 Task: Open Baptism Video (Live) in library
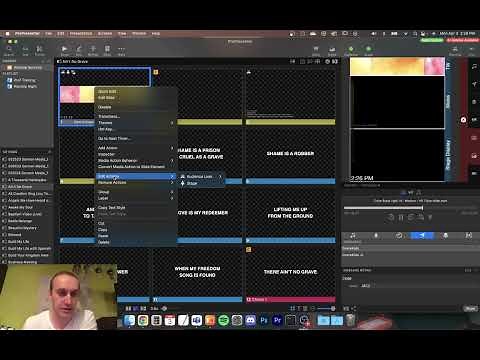27,214
